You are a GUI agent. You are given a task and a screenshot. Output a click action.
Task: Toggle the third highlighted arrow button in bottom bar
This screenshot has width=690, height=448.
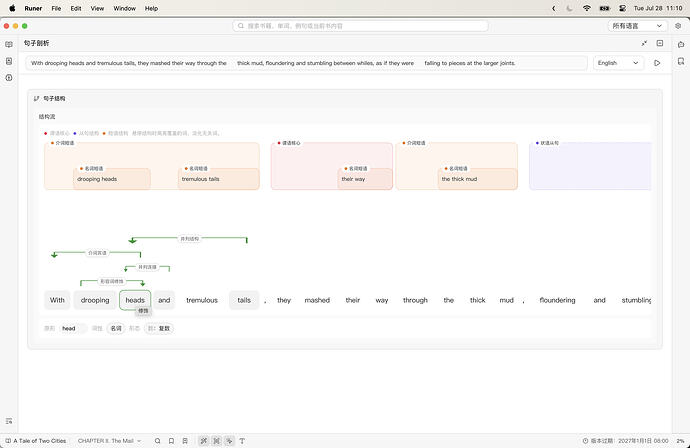(x=229, y=441)
